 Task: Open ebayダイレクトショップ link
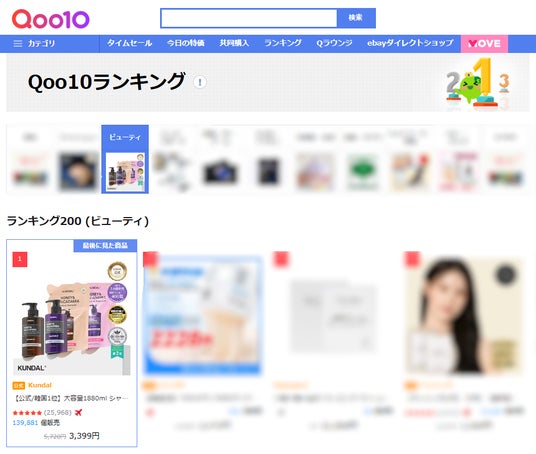coord(410,43)
